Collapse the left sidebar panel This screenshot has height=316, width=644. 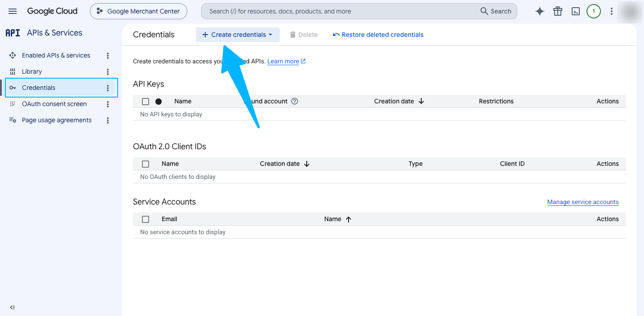13,307
